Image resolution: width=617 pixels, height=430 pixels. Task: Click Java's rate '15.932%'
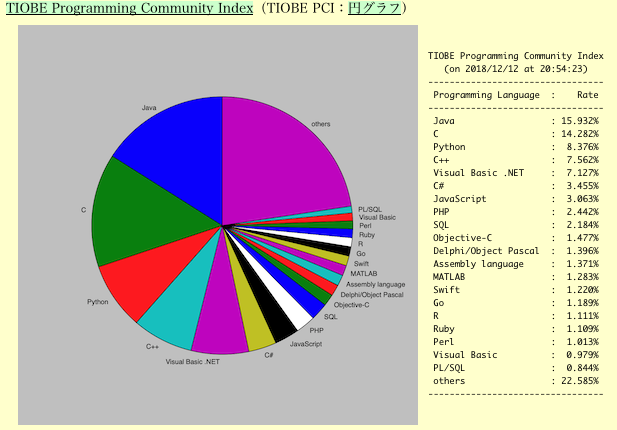click(580, 121)
